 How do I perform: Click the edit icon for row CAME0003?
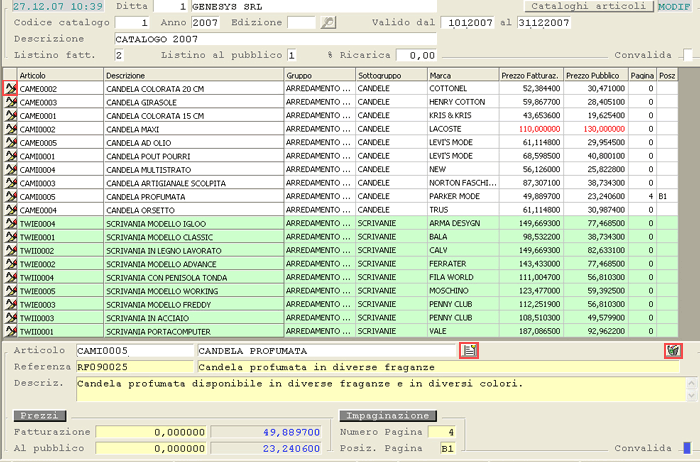(x=10, y=102)
